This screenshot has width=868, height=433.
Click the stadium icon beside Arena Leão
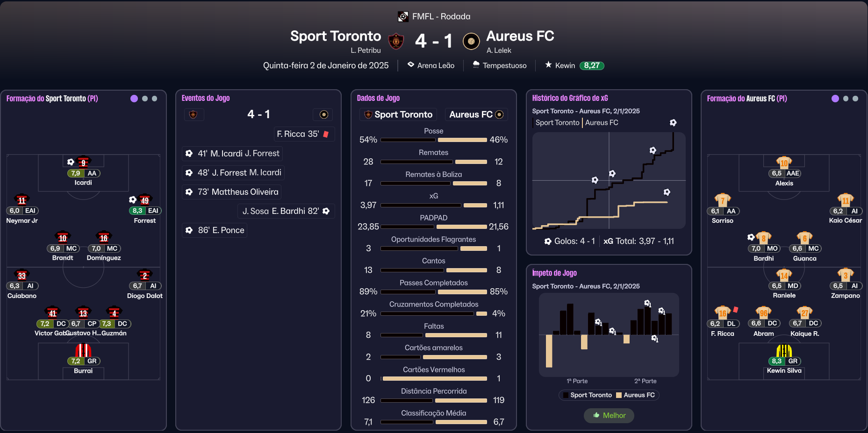411,64
